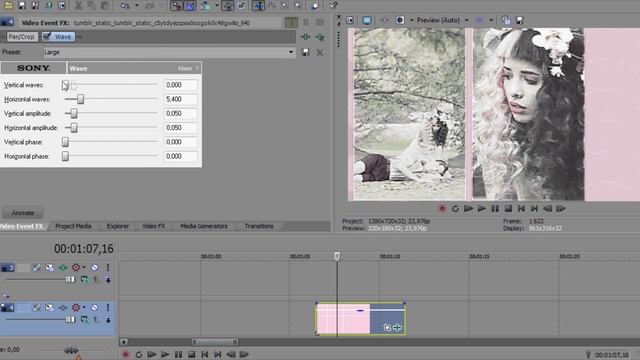The height and width of the screenshot is (360, 640).
Task: Click Play From Start in preview transport
Action: [469, 209]
